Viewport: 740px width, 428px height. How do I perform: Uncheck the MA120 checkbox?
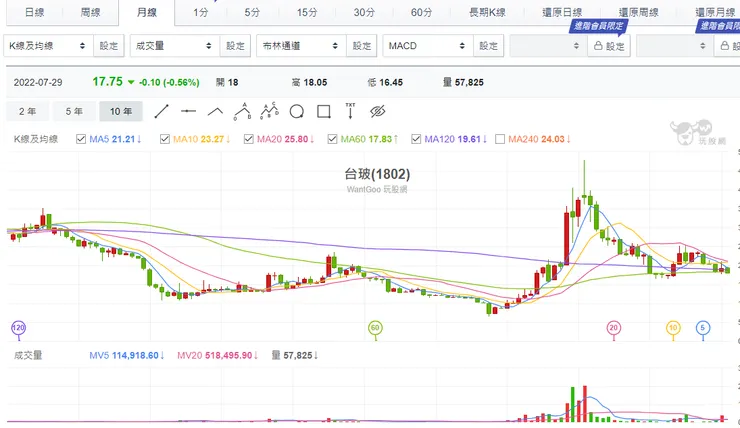(416, 139)
